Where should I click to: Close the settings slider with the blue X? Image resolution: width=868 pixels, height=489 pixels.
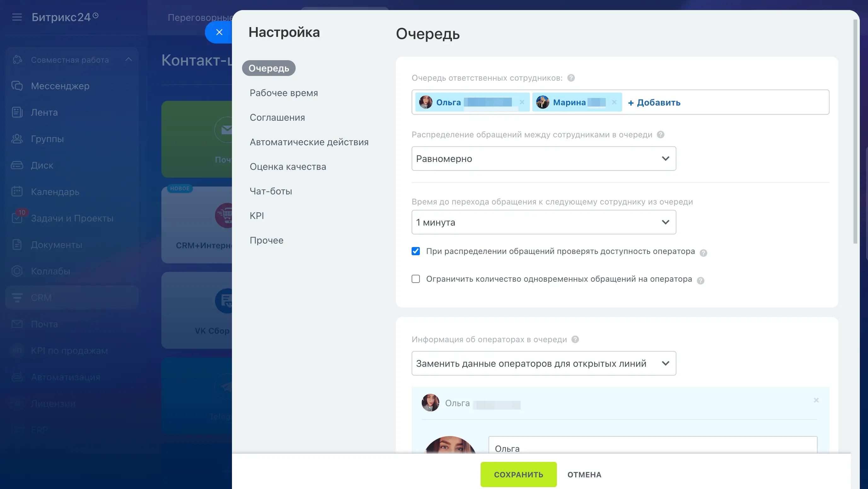coord(219,32)
